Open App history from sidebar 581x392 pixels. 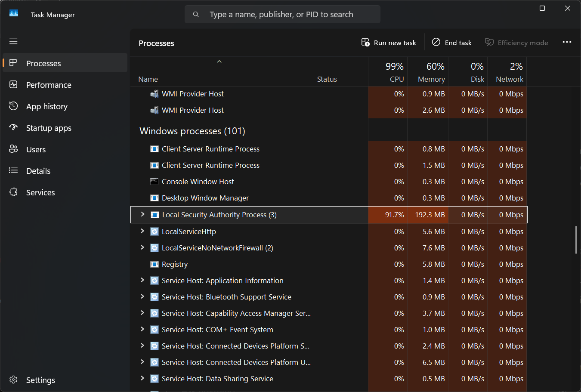pos(46,106)
